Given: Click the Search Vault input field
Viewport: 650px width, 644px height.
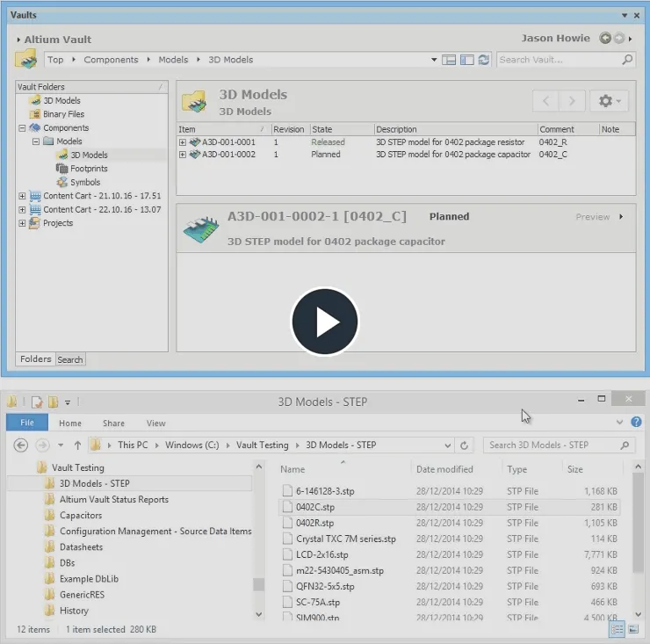Looking at the screenshot, I should click(560, 60).
